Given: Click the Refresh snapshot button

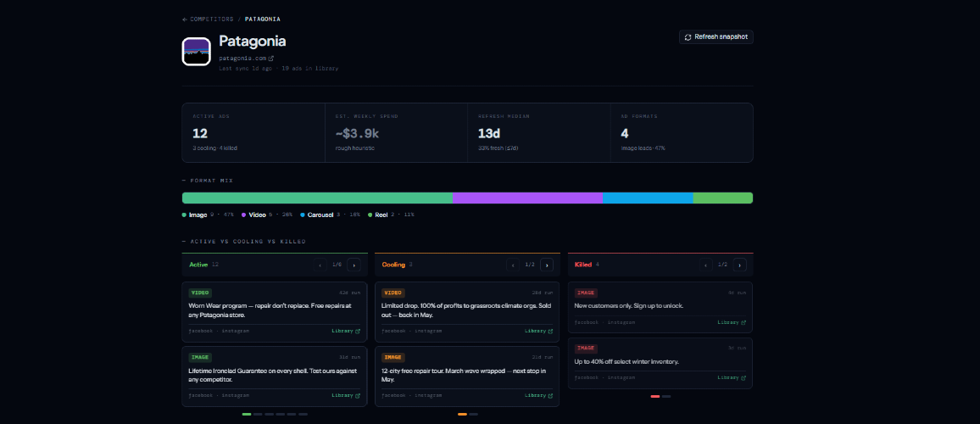Looking at the screenshot, I should [716, 37].
